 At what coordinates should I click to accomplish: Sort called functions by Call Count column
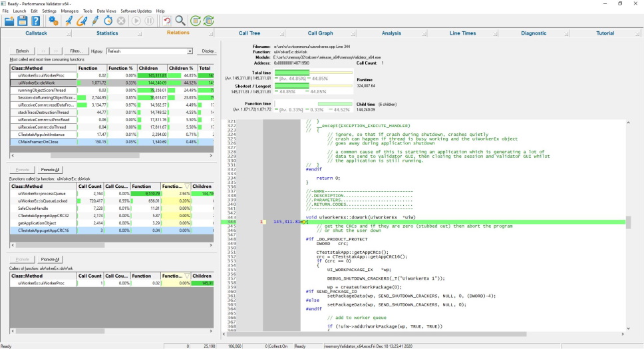point(90,186)
